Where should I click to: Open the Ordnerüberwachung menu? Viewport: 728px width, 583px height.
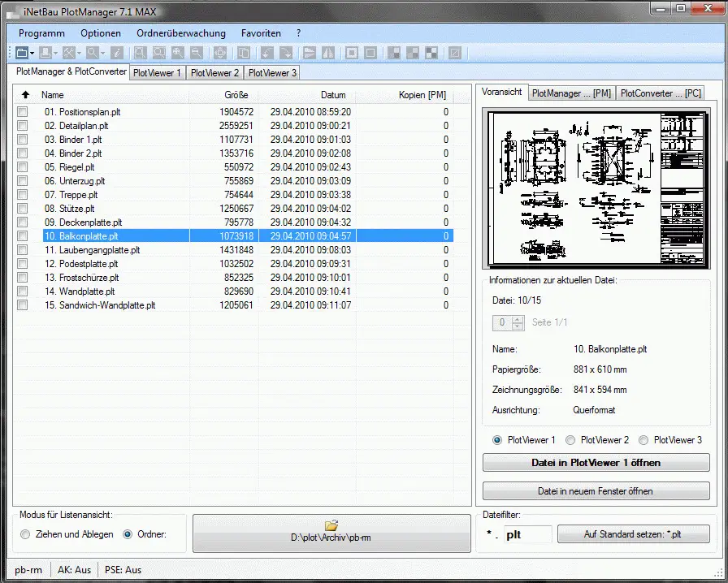pyautogui.click(x=181, y=33)
